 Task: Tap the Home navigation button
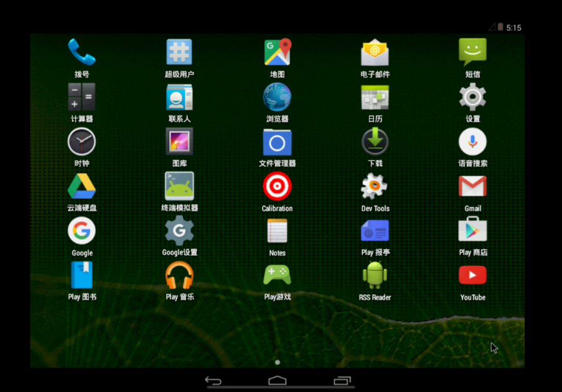click(277, 380)
